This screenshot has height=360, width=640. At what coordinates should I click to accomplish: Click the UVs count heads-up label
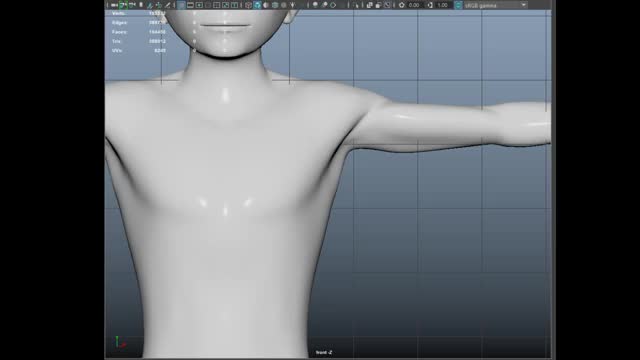(117, 51)
